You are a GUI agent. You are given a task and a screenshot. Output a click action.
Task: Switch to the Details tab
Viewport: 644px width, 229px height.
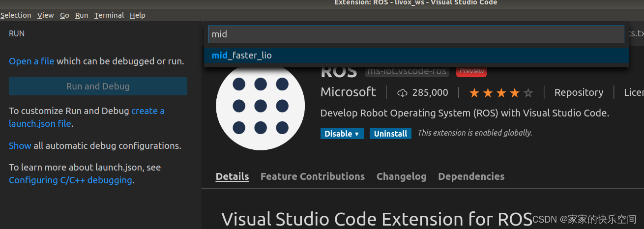(232, 176)
